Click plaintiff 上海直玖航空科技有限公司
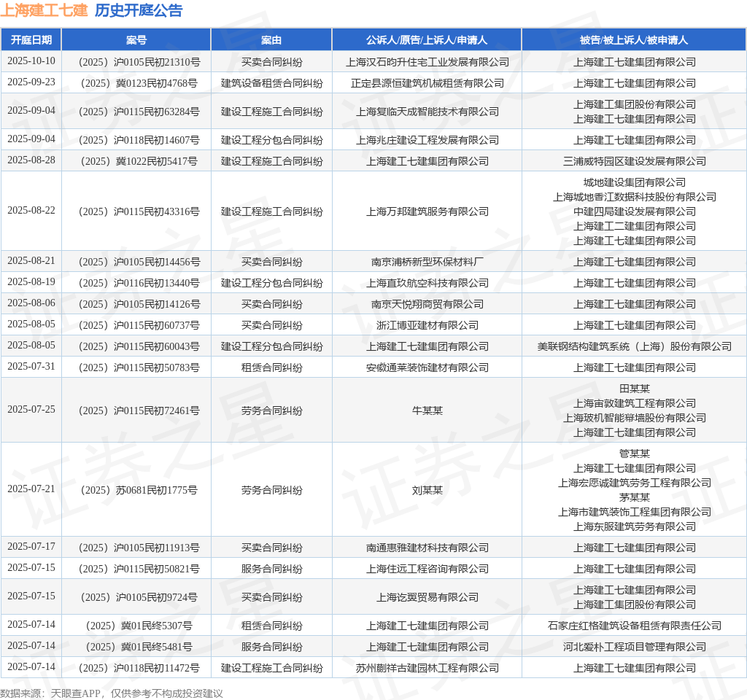This screenshot has width=747, height=700. (x=427, y=283)
